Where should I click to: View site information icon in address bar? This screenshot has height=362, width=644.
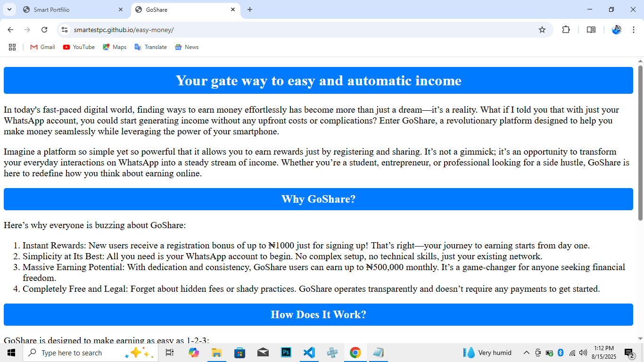(65, 30)
